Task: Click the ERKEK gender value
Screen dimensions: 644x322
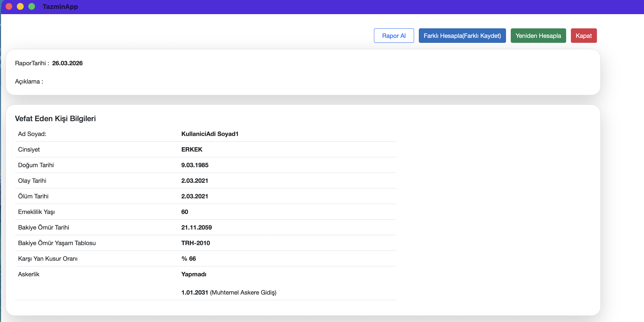Action: 192,149
